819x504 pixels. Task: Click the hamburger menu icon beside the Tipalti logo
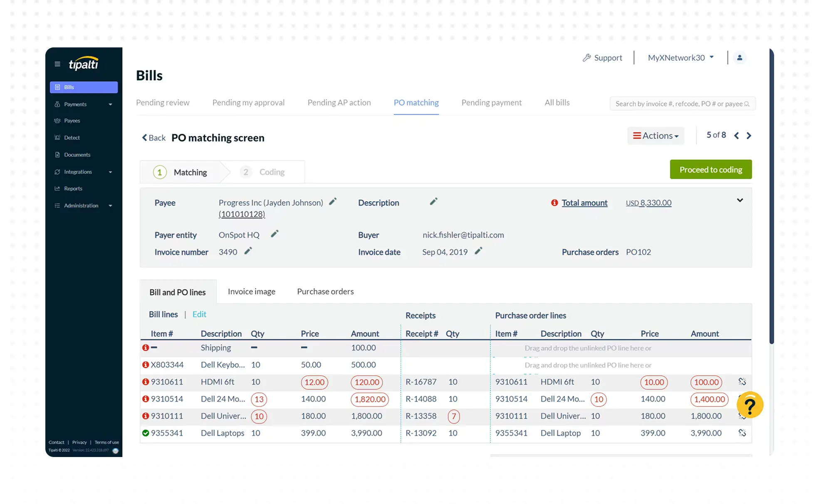[57, 64]
